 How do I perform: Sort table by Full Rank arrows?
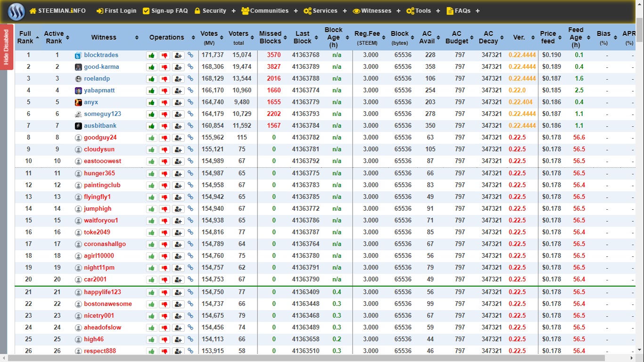tap(38, 38)
